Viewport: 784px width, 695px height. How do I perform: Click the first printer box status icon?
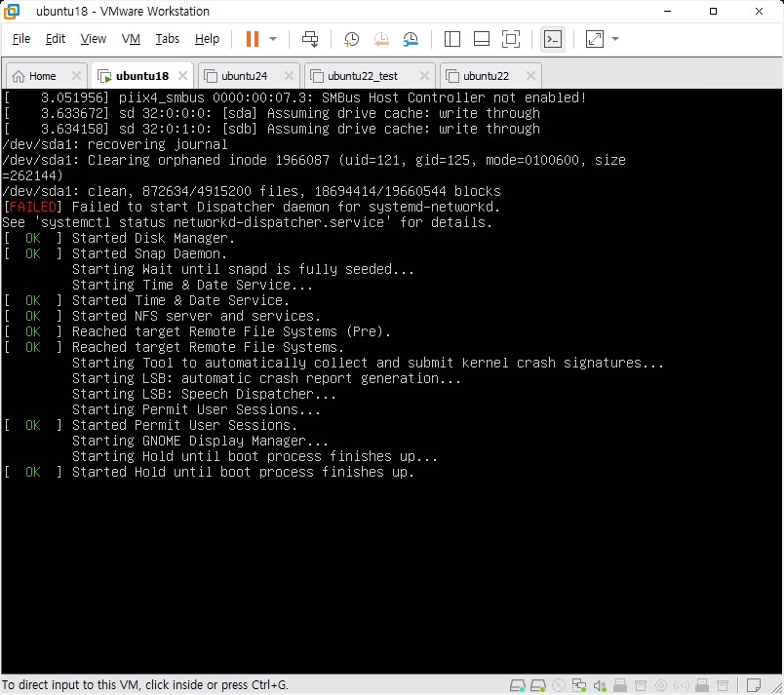coord(641,685)
